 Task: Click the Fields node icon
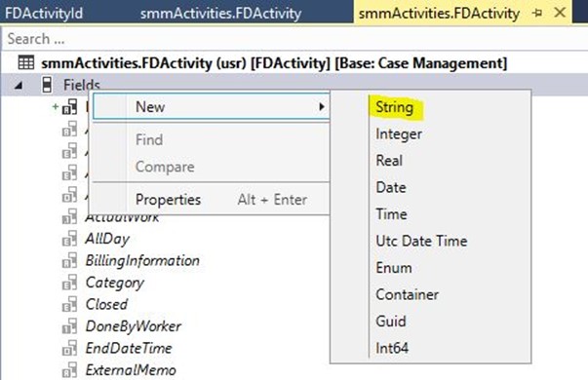point(47,85)
